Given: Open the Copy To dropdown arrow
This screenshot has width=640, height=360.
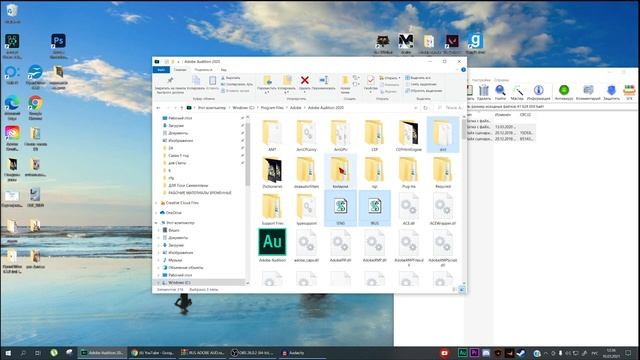Looking at the screenshot, I should pyautogui.click(x=287, y=93).
